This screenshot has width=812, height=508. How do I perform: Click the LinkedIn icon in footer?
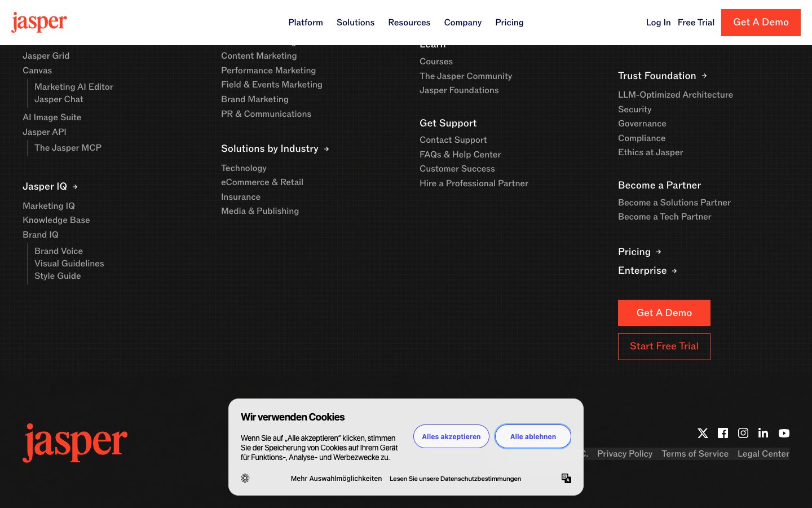[764, 433]
